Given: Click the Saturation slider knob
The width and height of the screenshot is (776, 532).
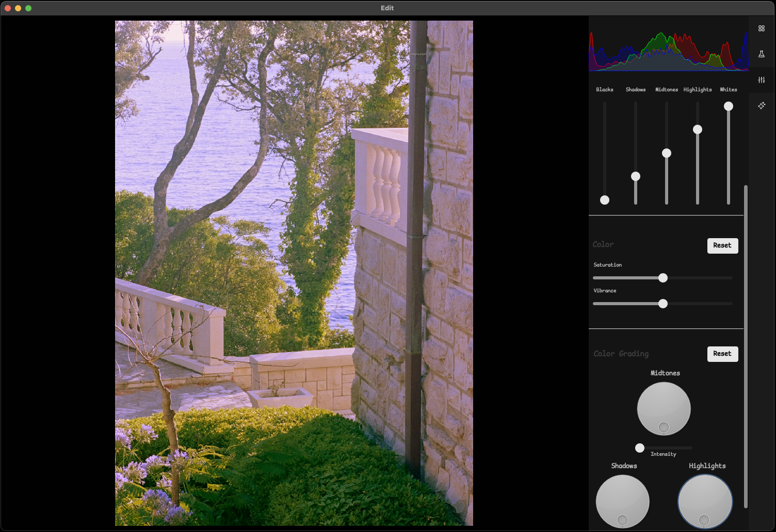Looking at the screenshot, I should 663,278.
